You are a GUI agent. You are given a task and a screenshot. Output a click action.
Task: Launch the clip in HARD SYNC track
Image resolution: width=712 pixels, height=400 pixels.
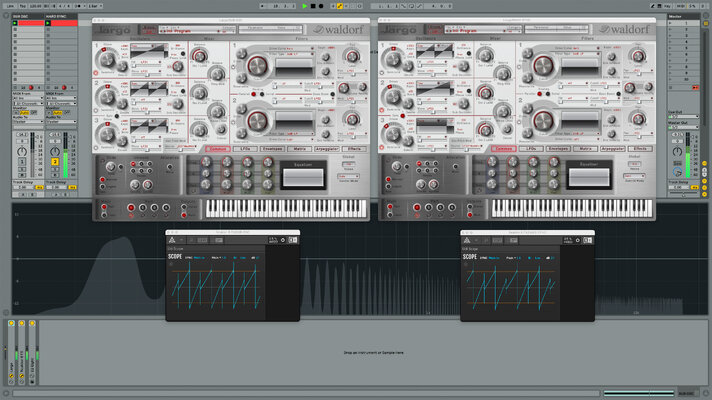point(48,23)
